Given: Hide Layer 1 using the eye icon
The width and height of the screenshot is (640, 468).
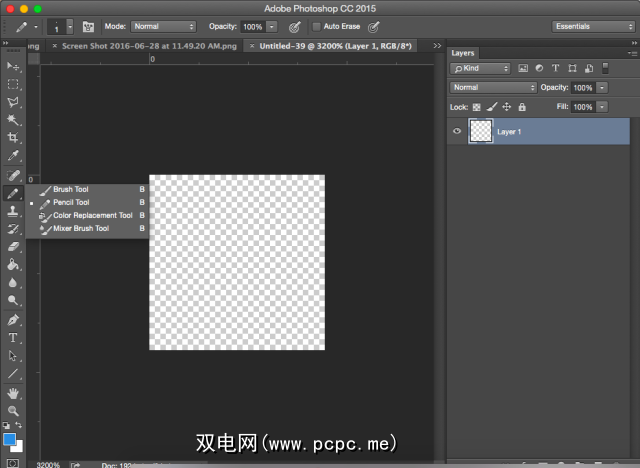Looking at the screenshot, I should (x=458, y=131).
